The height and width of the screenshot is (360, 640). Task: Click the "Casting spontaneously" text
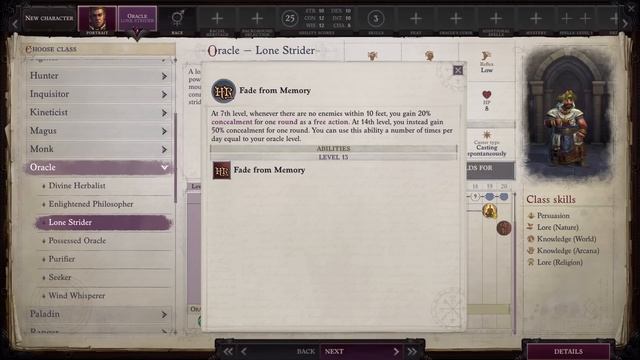487,151
